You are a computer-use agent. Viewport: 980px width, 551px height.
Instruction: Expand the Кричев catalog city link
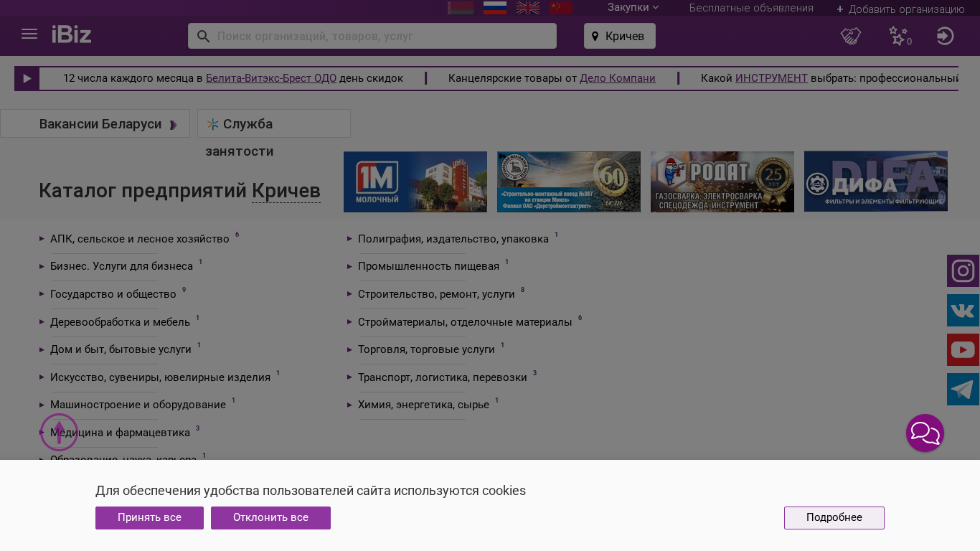[x=286, y=191]
